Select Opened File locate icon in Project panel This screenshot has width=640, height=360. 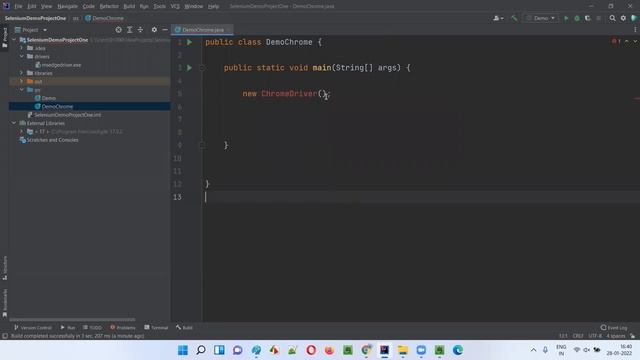[118, 30]
